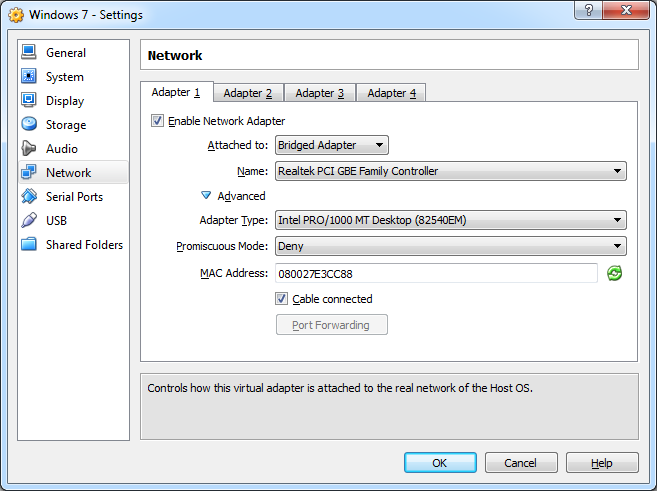
Task: Select the Shared Folders icon
Action: (28, 245)
